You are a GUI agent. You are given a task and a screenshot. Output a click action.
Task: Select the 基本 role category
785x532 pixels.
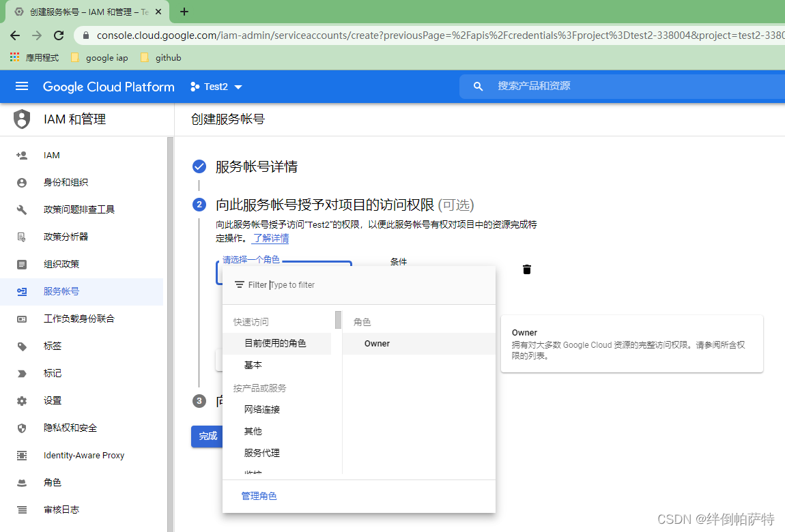tap(277, 366)
